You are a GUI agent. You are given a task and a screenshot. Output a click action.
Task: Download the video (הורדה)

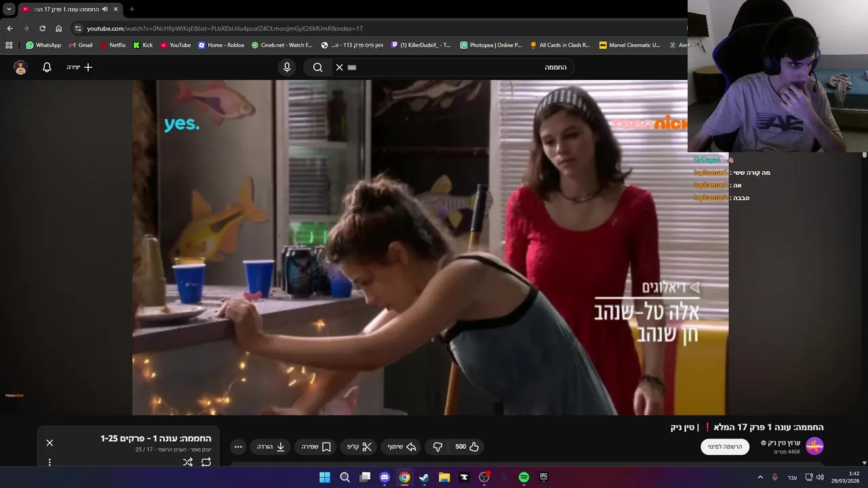coord(271,447)
